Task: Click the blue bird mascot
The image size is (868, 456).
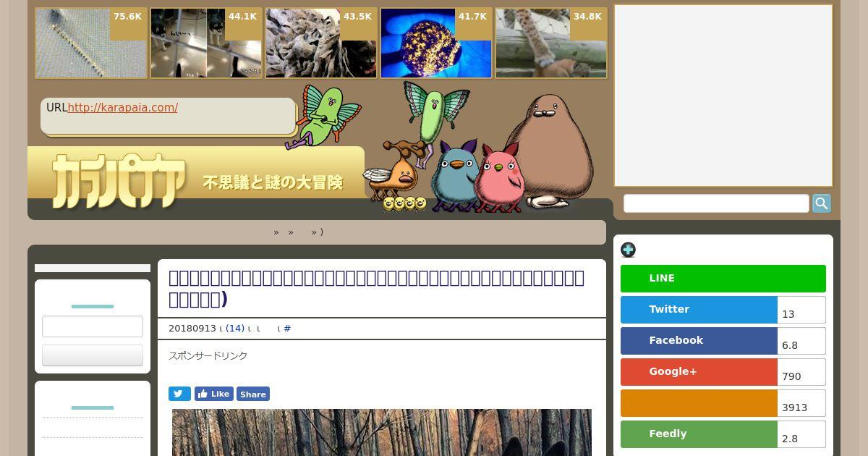Action: pos(454,176)
